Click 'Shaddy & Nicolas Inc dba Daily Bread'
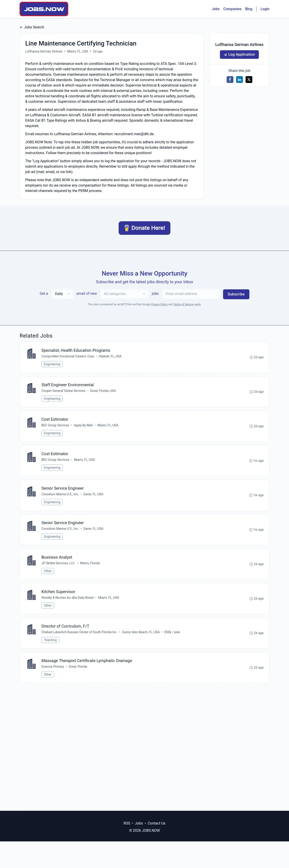This screenshot has width=289, height=868. click(x=67, y=597)
